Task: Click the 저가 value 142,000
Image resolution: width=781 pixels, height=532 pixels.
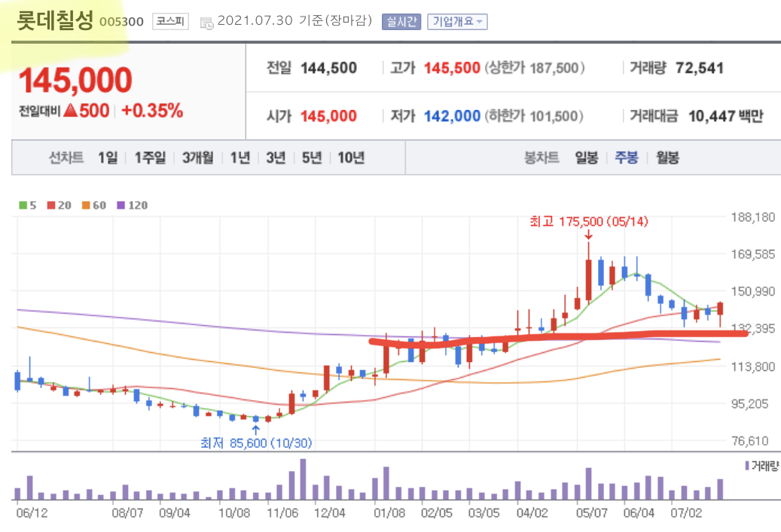Action: coord(452,117)
